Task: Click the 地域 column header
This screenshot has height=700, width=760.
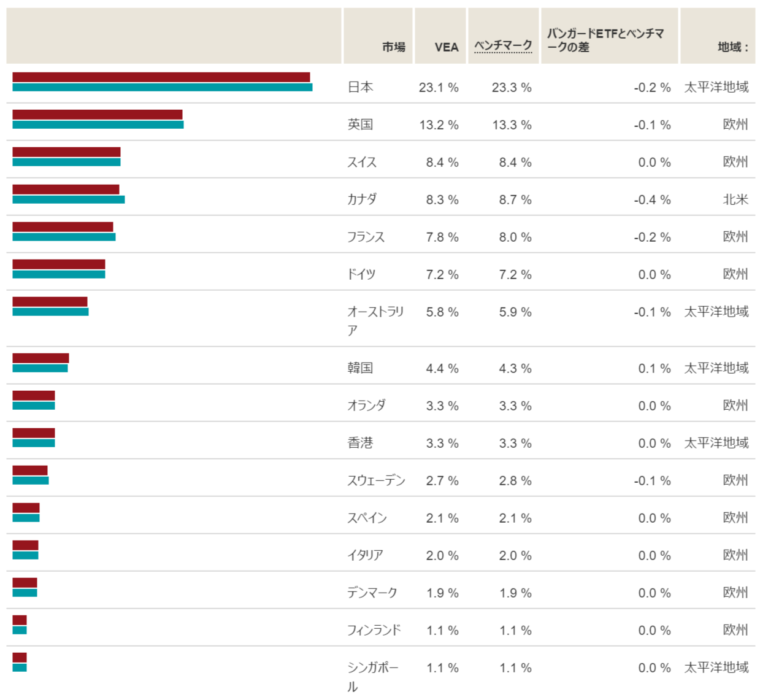Action: click(x=732, y=47)
